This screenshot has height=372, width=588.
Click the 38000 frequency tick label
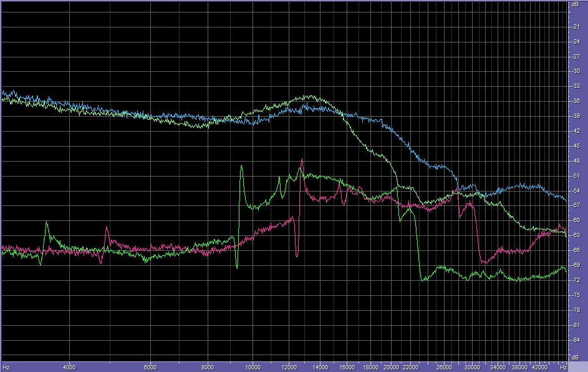[x=520, y=368]
